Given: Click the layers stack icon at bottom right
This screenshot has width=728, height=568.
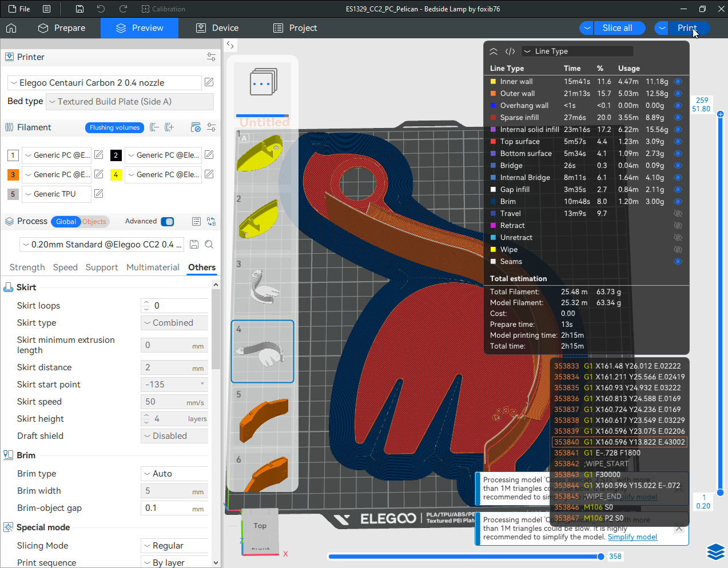Looking at the screenshot, I should pyautogui.click(x=715, y=552).
